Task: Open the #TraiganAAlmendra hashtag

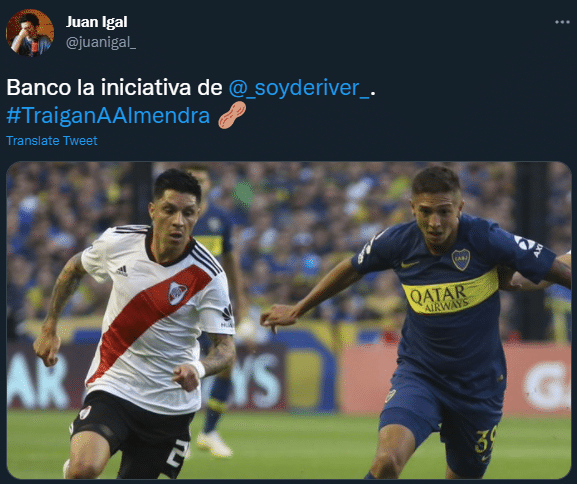Action: [x=108, y=115]
